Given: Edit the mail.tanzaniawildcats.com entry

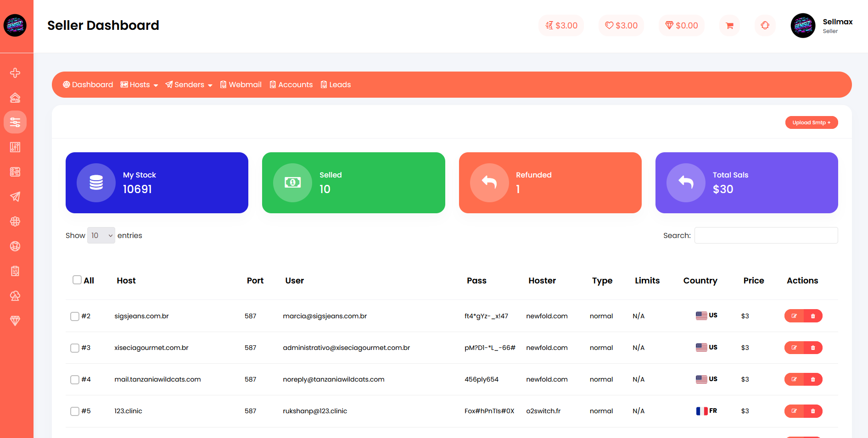Looking at the screenshot, I should point(794,379).
